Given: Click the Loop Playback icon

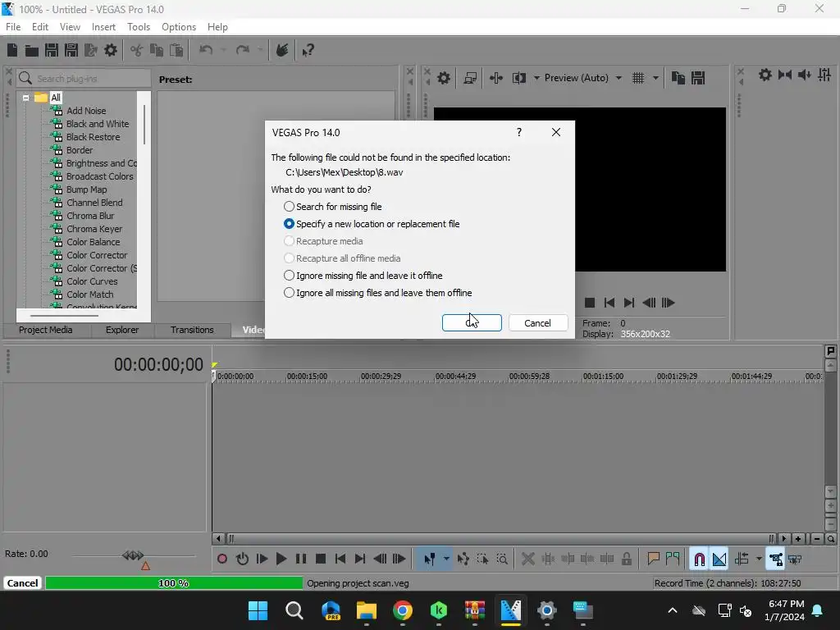Looking at the screenshot, I should tap(242, 559).
